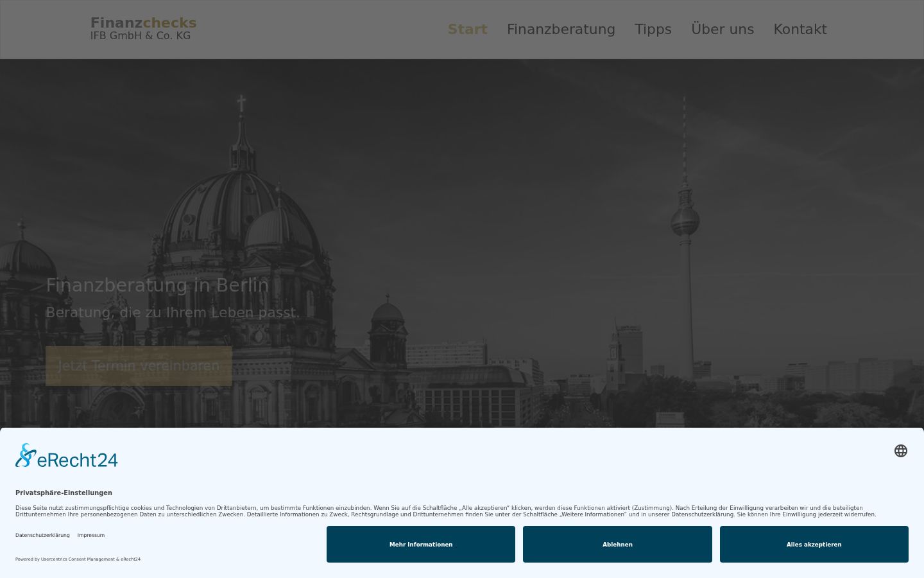The image size is (924, 578).
Task: Open the Datenschutzerklärung link
Action: point(42,535)
